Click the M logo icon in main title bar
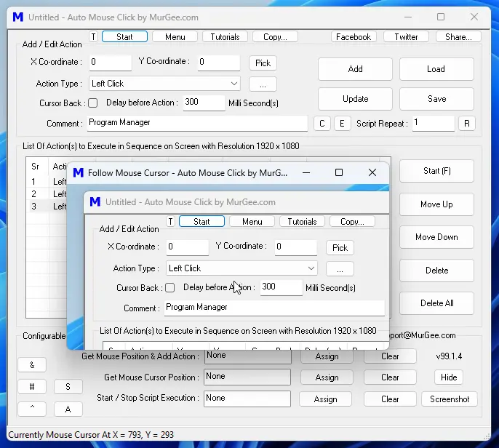 tap(17, 17)
